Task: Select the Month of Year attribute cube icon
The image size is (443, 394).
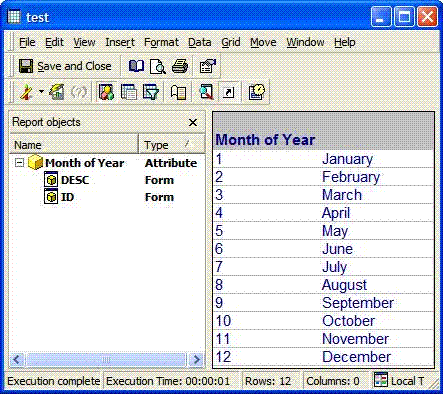Action: (x=35, y=162)
